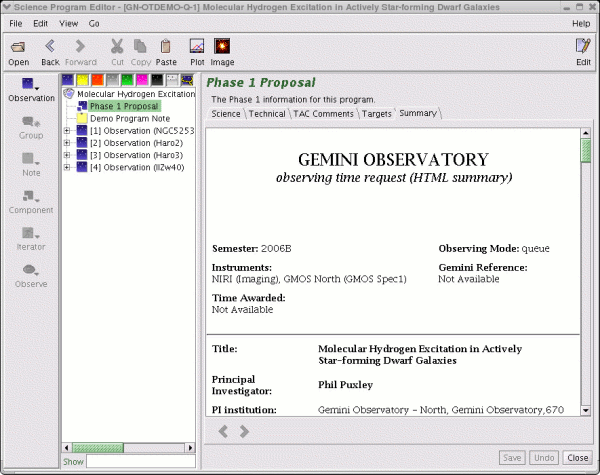Open the Go menu
Image resolution: width=600 pixels, height=475 pixels.
[94, 24]
